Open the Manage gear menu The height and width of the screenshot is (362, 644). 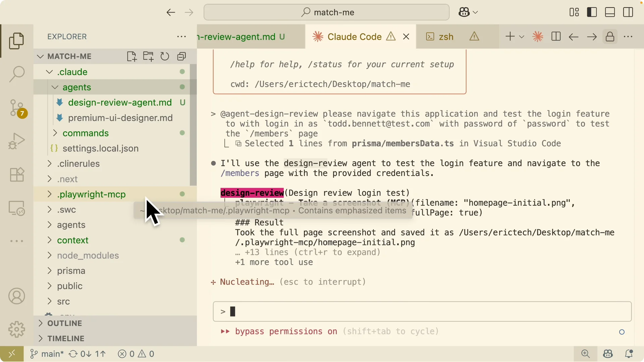coord(16,329)
